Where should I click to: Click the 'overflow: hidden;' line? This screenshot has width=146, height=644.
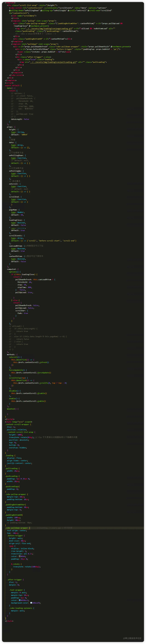(x=18, y=447)
